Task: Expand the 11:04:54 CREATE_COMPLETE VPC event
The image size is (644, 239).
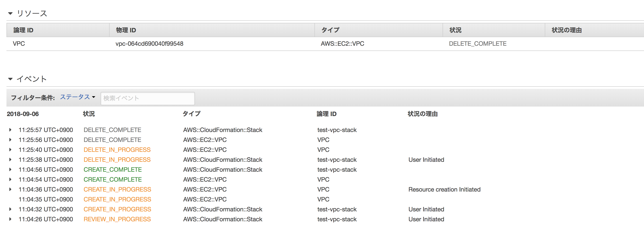Action: coord(10,180)
